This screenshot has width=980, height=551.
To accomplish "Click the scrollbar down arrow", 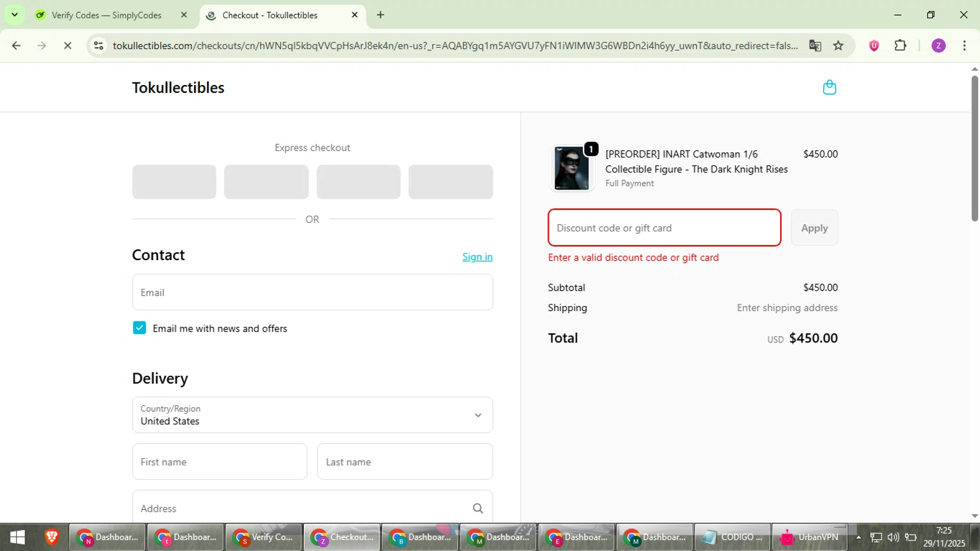I will [975, 516].
